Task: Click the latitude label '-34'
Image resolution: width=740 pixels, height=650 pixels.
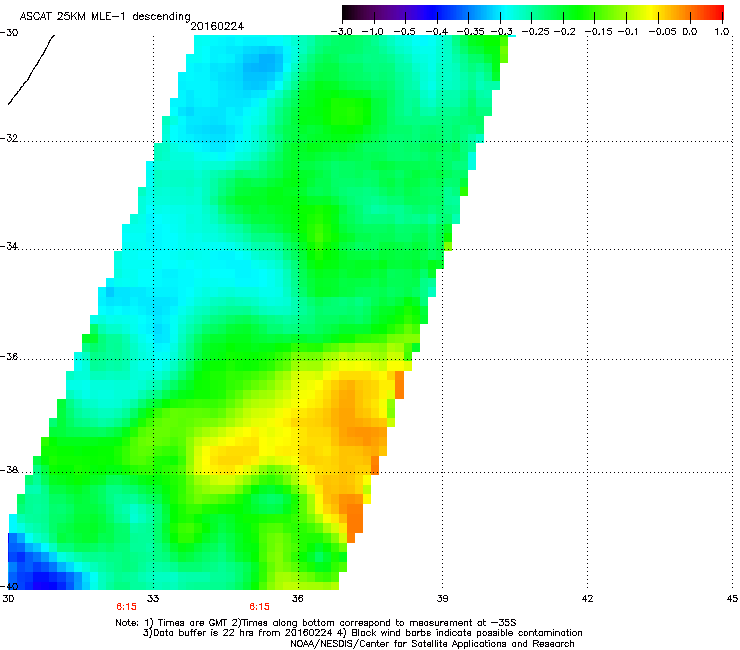Action: click(8, 246)
